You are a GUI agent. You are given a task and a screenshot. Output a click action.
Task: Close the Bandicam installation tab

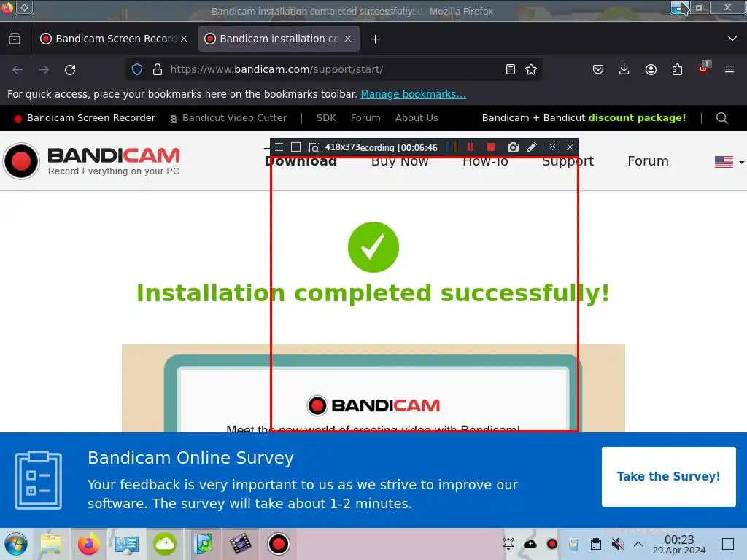(x=348, y=39)
